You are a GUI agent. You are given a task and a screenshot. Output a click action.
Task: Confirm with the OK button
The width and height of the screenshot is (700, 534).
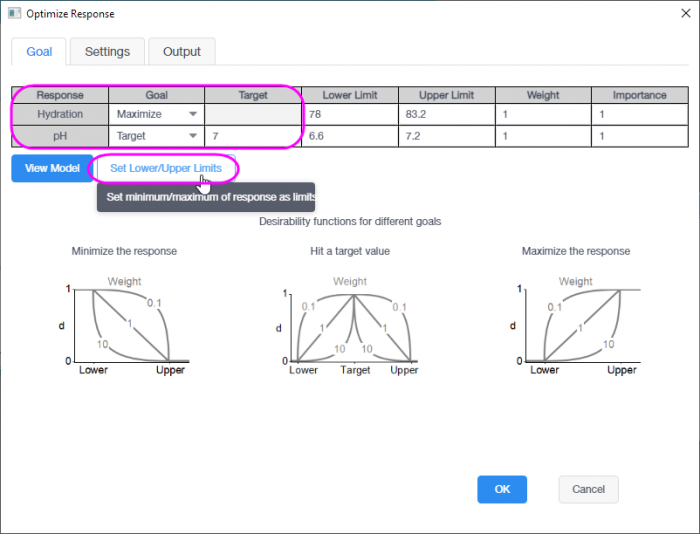pos(502,489)
